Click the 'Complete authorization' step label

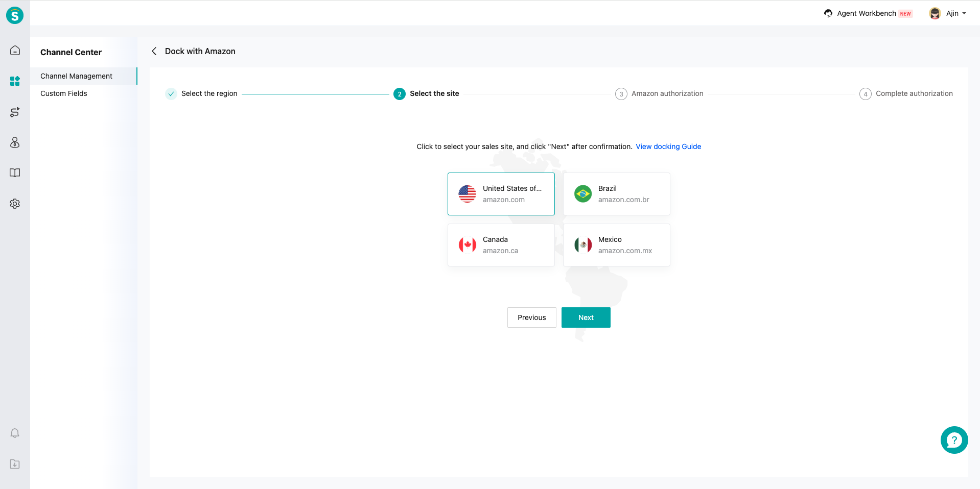coord(914,93)
